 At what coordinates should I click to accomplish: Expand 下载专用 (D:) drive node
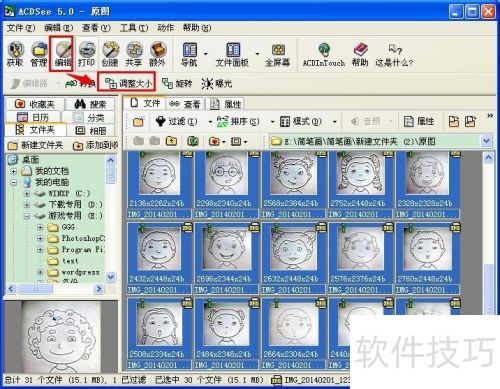[x=27, y=205]
